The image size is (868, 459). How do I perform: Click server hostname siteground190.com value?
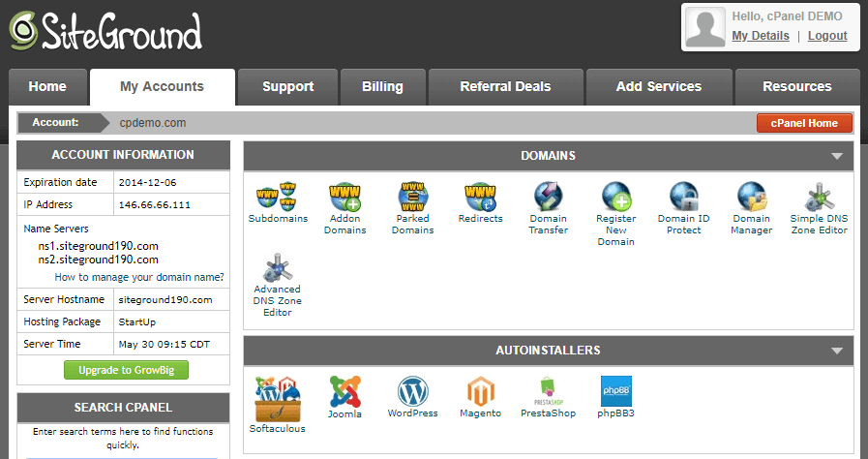(165, 300)
